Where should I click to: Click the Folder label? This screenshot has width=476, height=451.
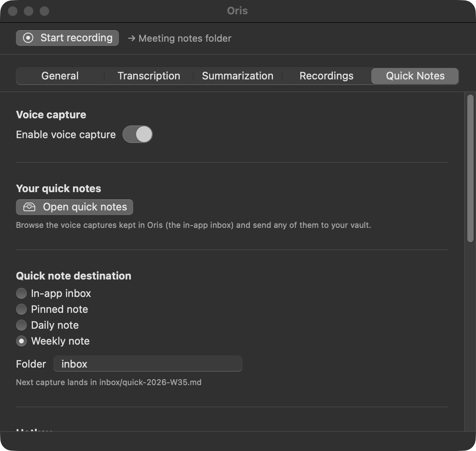(31, 364)
